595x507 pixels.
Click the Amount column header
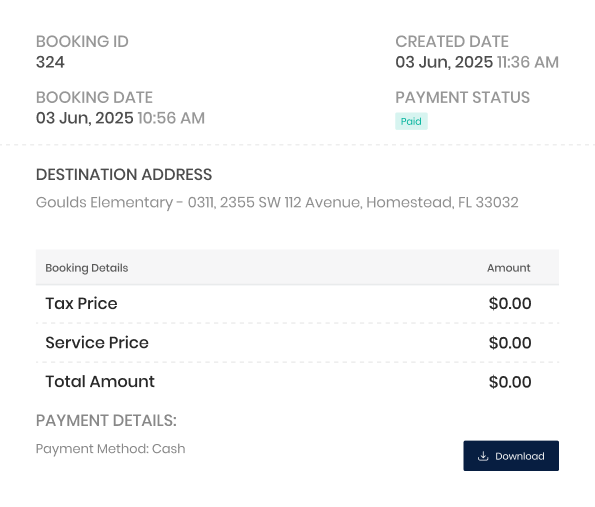508,268
